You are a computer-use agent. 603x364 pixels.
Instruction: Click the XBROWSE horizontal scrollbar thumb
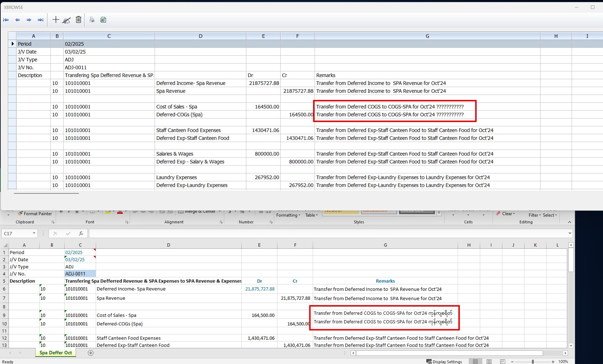click(x=46, y=193)
